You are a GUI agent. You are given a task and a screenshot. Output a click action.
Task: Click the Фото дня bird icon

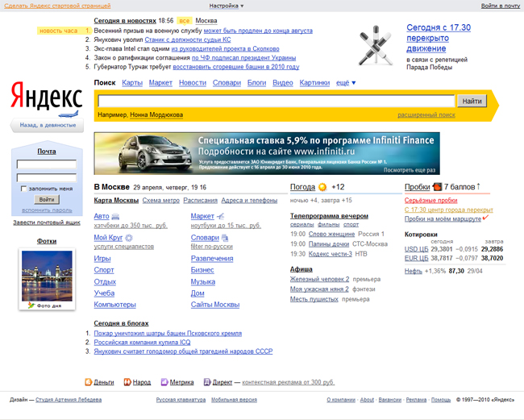click(x=31, y=306)
